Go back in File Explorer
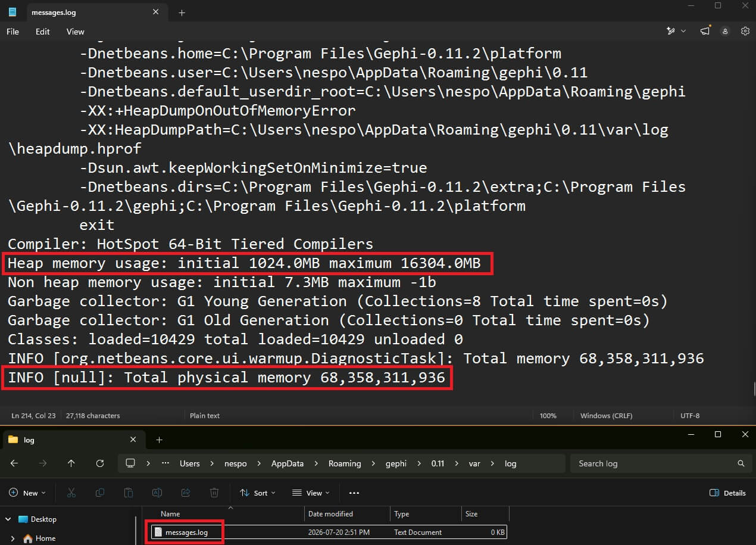The height and width of the screenshot is (545, 756). (14, 463)
